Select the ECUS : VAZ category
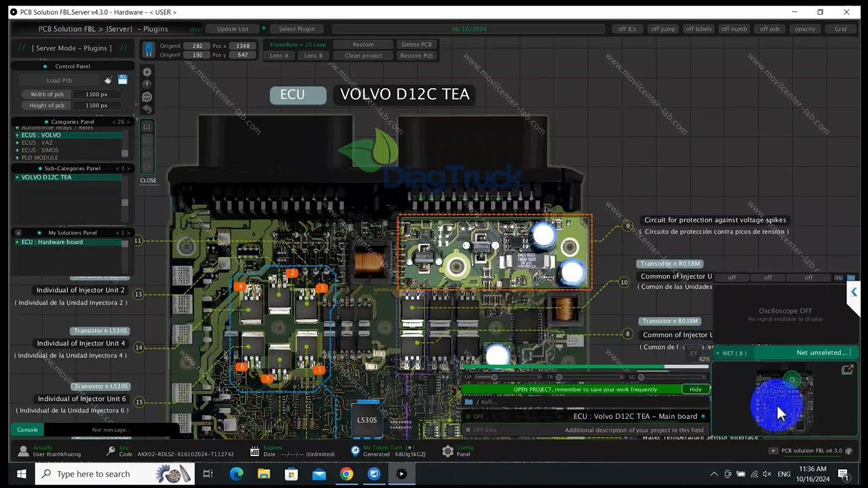This screenshot has width=868, height=488. (68, 142)
